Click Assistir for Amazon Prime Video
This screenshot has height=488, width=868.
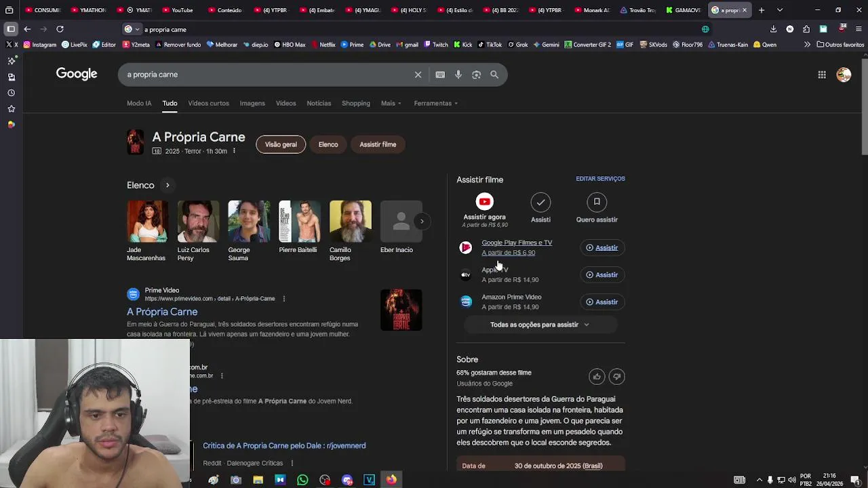(x=602, y=302)
